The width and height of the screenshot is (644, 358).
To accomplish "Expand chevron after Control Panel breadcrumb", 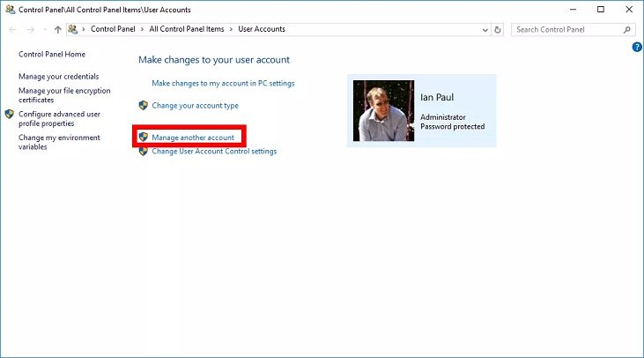I will pyautogui.click(x=143, y=29).
